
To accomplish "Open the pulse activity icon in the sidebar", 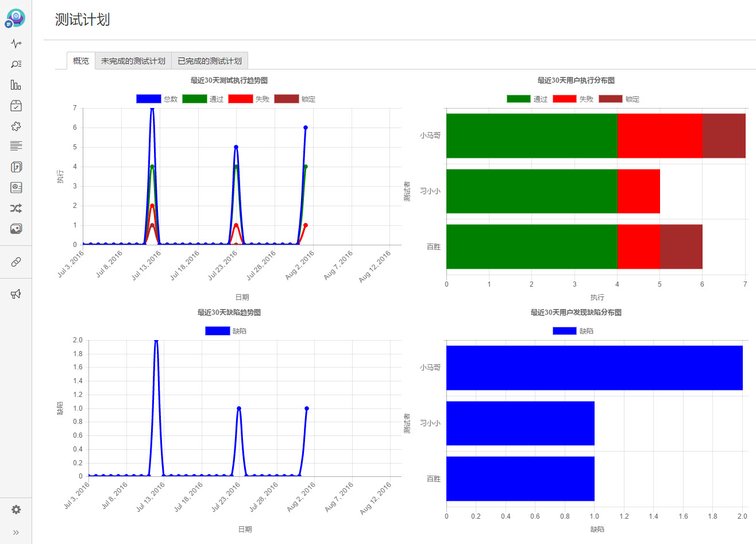I will [x=16, y=43].
